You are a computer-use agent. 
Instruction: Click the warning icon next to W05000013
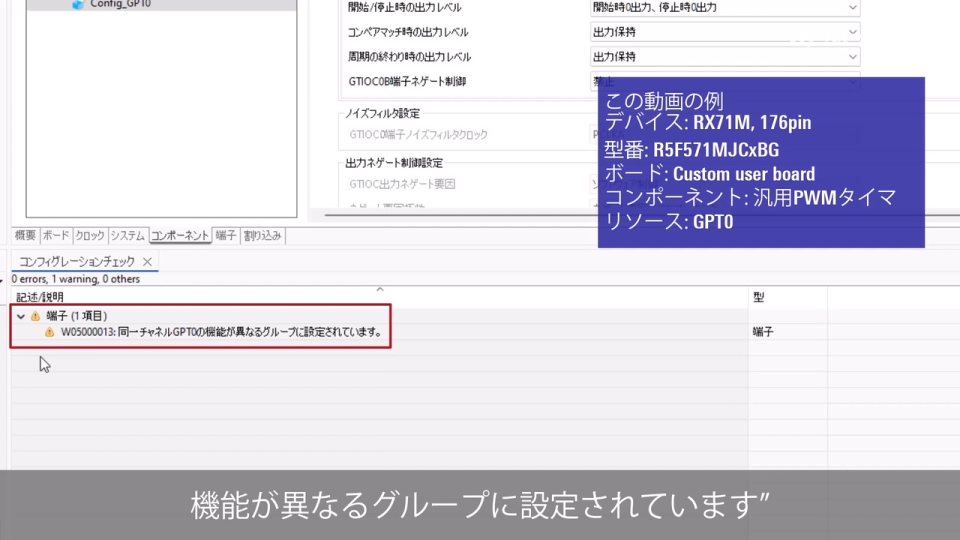pos(49,332)
